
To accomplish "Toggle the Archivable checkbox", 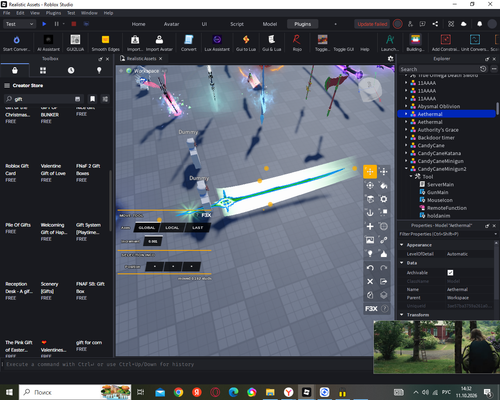I will [450, 273].
